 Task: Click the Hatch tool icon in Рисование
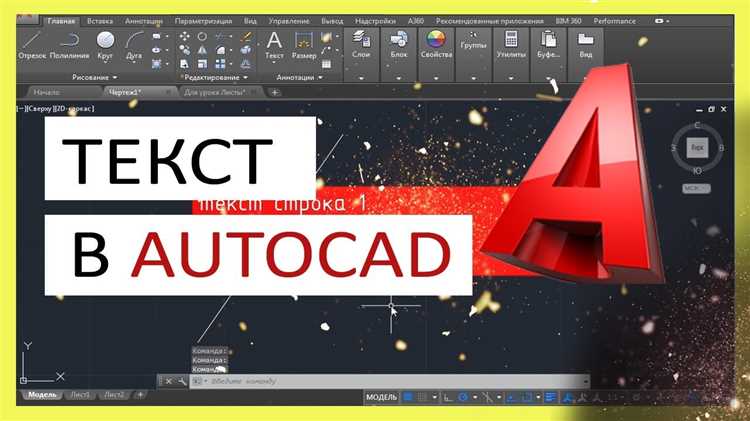coord(156,64)
